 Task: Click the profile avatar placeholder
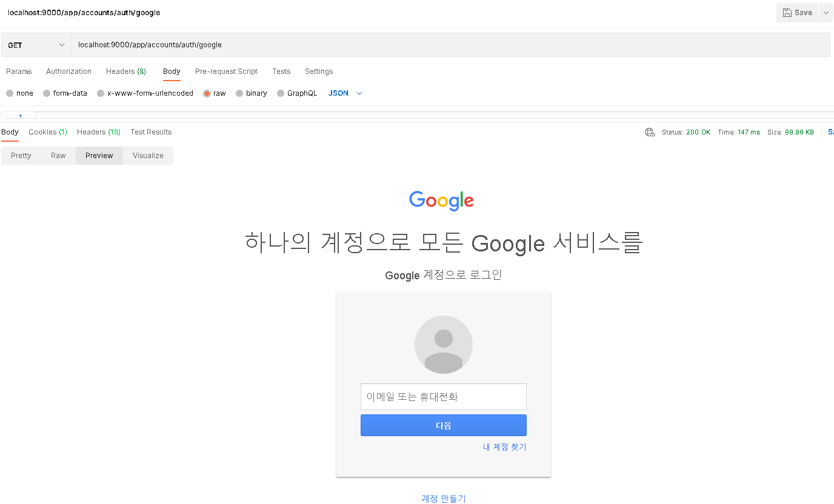(x=444, y=345)
